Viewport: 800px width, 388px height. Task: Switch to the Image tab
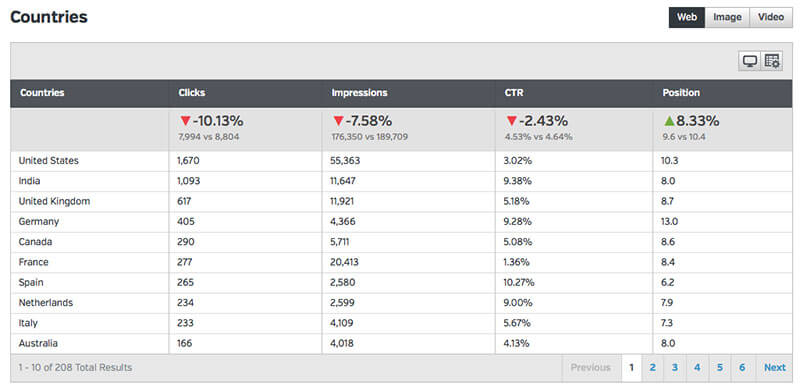click(727, 17)
